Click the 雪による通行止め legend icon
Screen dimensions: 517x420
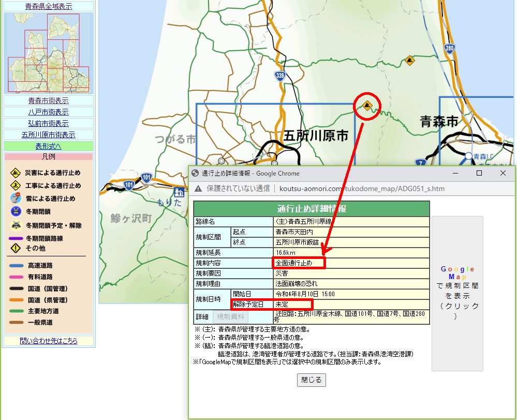16,198
